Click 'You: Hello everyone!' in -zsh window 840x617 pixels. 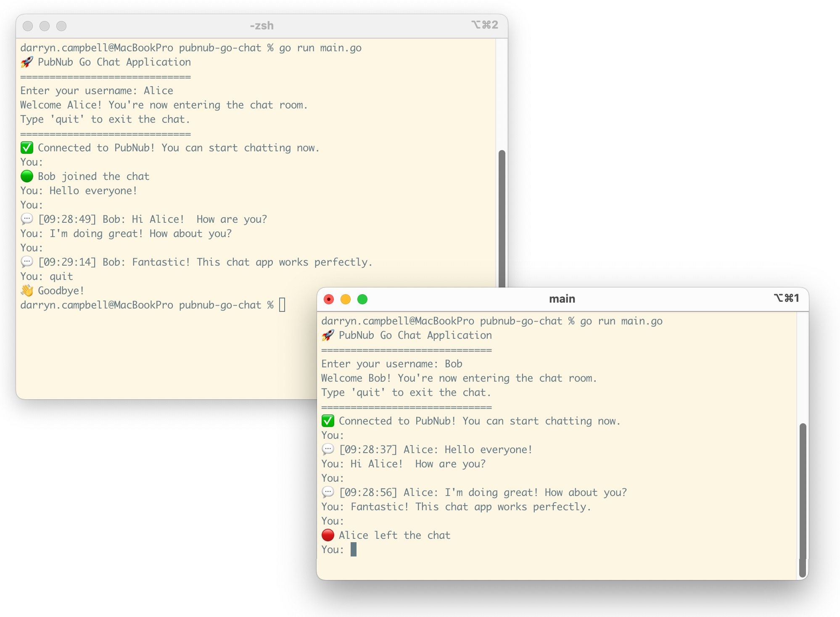[79, 191]
